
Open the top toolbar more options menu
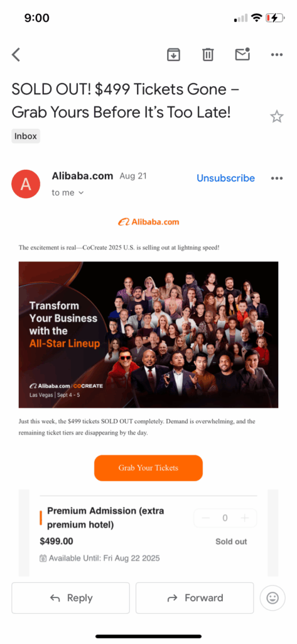click(277, 55)
